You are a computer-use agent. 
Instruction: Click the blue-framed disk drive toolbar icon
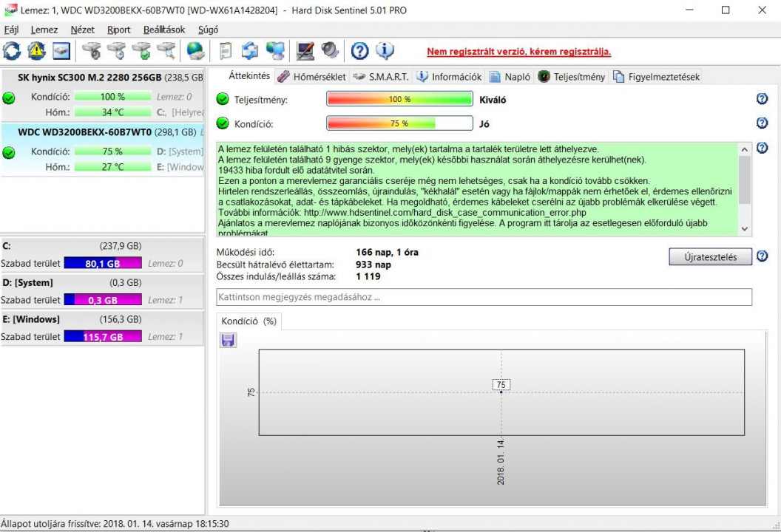[61, 50]
